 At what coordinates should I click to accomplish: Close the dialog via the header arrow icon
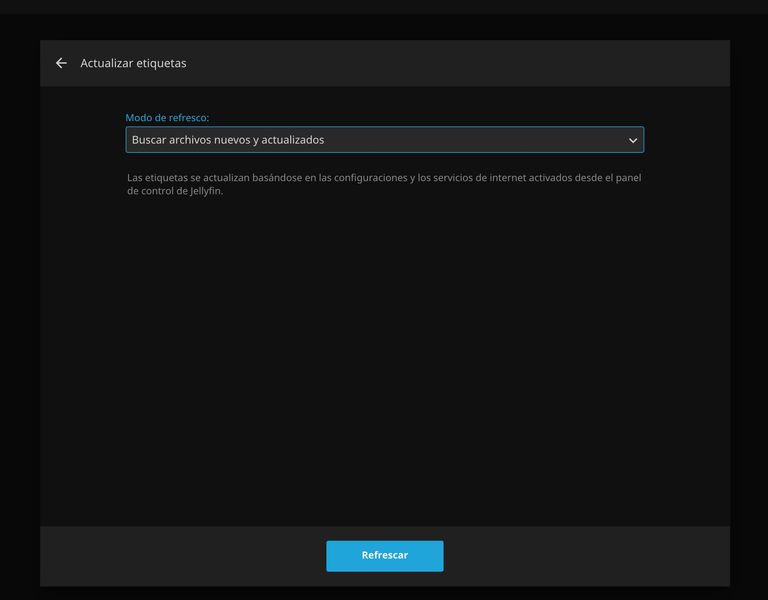click(x=61, y=63)
